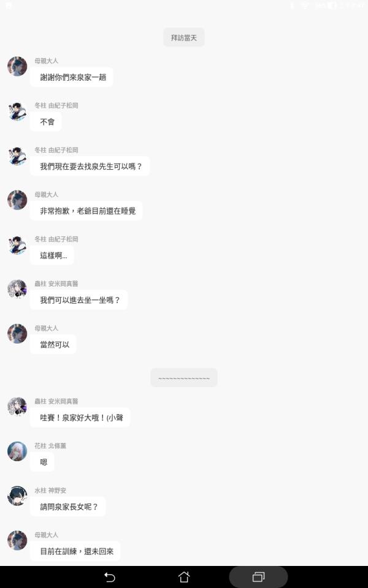Tap the 嗯 reply bubble

42,462
